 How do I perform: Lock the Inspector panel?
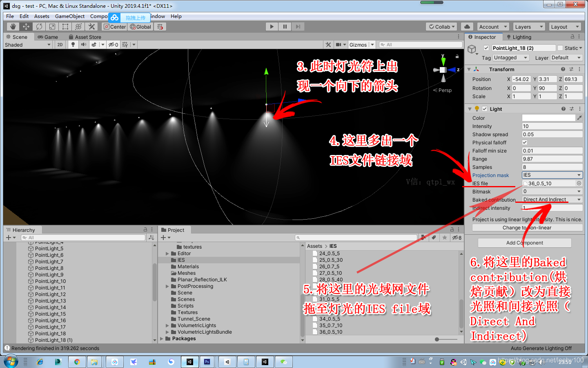(572, 37)
